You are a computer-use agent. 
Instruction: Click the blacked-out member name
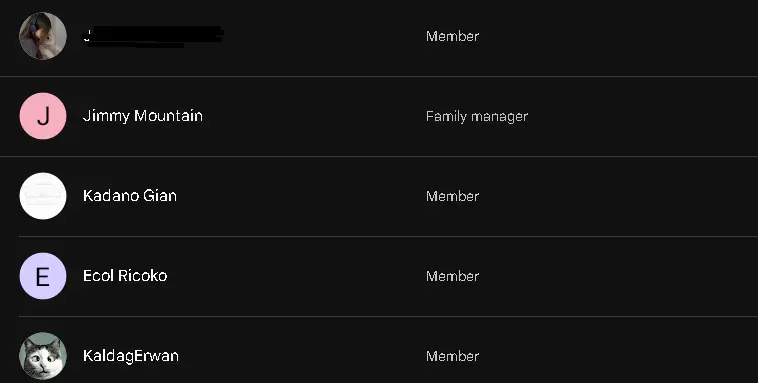point(153,36)
